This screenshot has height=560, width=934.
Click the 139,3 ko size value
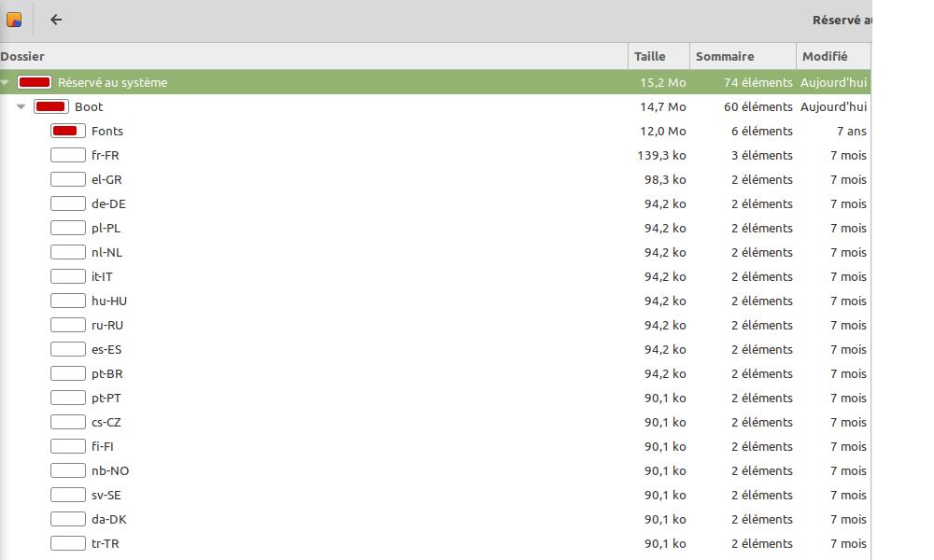pyautogui.click(x=662, y=156)
